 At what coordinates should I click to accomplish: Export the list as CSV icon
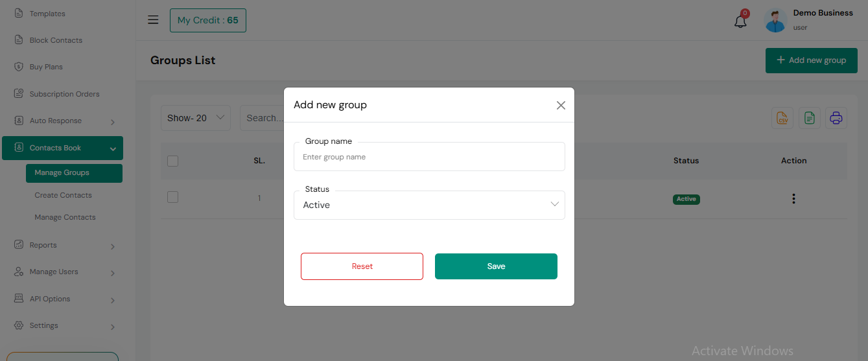[x=782, y=118]
